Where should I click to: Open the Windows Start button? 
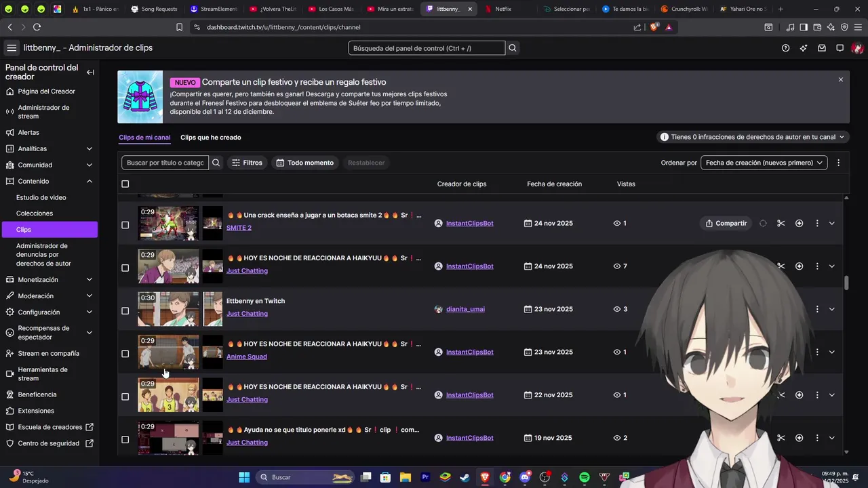244,477
